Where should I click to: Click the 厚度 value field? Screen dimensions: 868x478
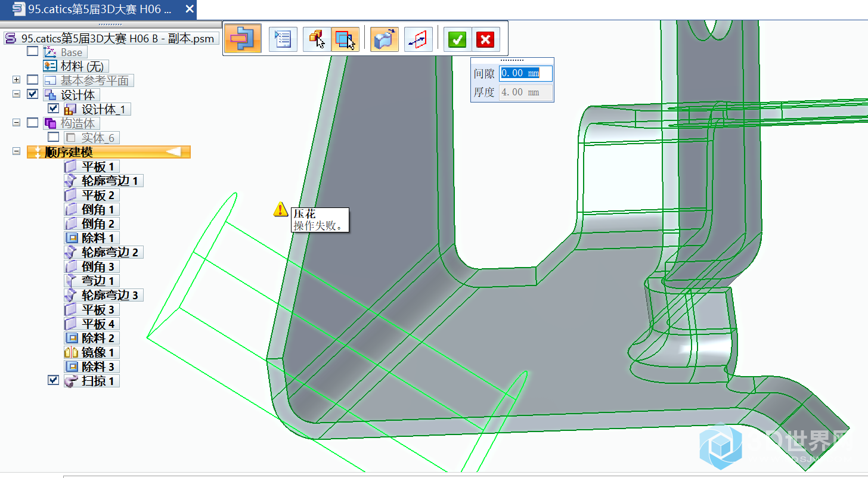[526, 92]
